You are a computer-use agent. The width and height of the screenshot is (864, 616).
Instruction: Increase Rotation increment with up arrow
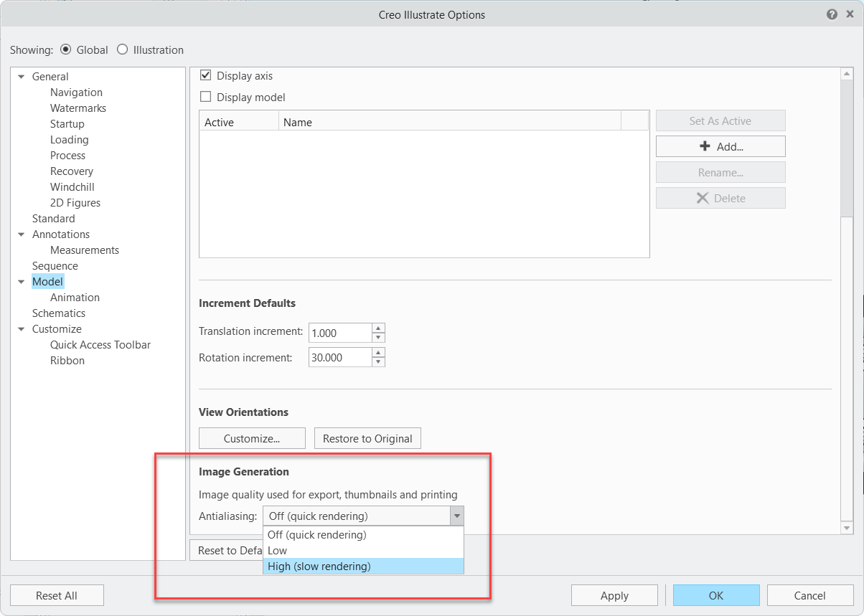[378, 353]
